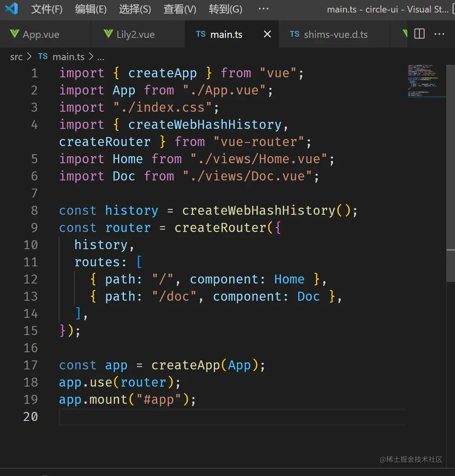Open breadcrumb chevron after main.ts
The width and height of the screenshot is (455, 476).
(91, 57)
